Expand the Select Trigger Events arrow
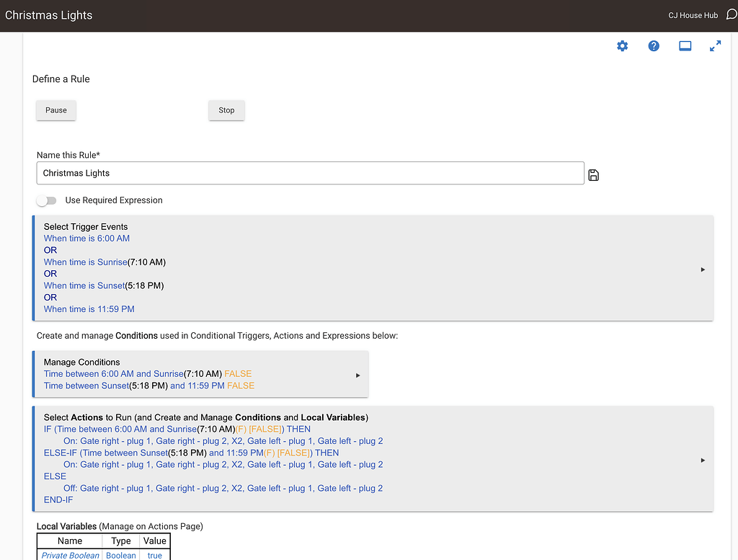738x560 pixels. (703, 270)
